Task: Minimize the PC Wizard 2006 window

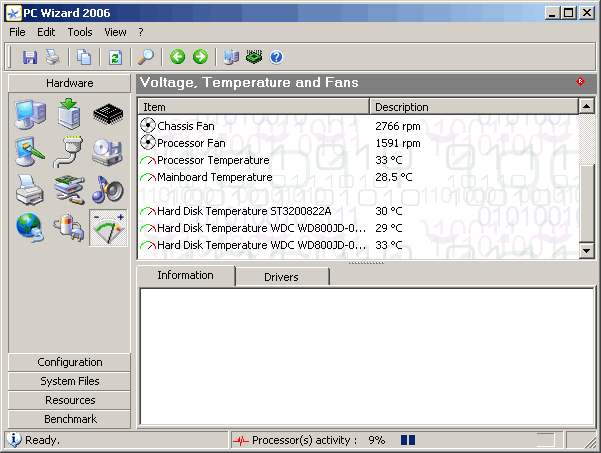Action: pos(552,13)
